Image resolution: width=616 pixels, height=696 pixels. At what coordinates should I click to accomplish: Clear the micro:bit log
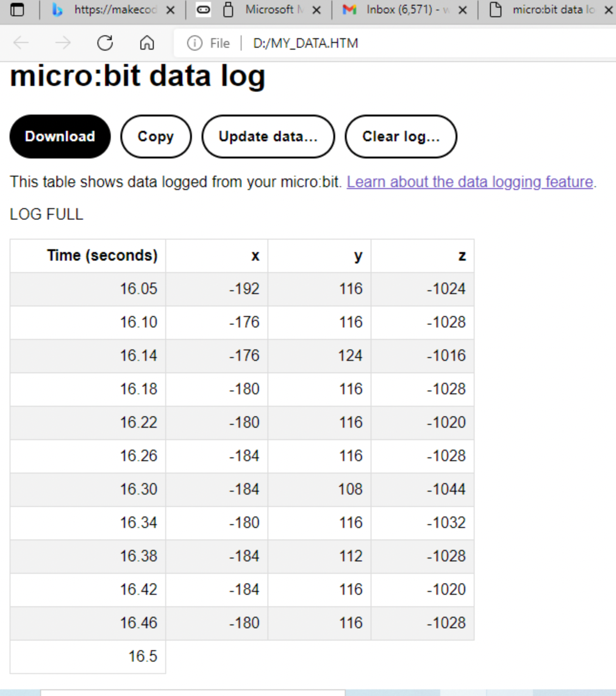401,137
